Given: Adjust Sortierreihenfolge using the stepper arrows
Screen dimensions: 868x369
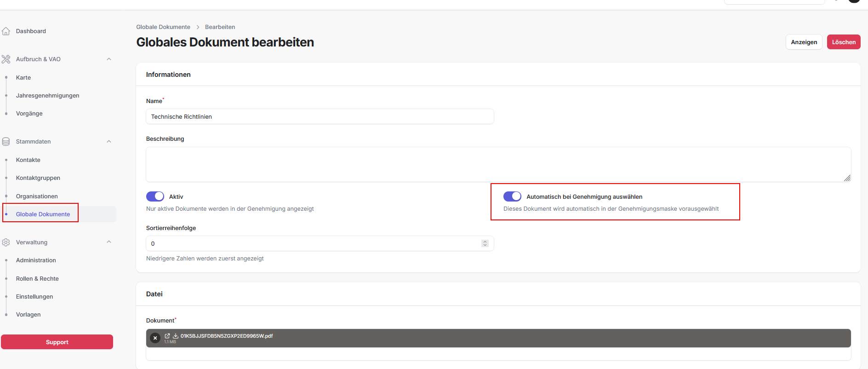Looking at the screenshot, I should (x=485, y=243).
